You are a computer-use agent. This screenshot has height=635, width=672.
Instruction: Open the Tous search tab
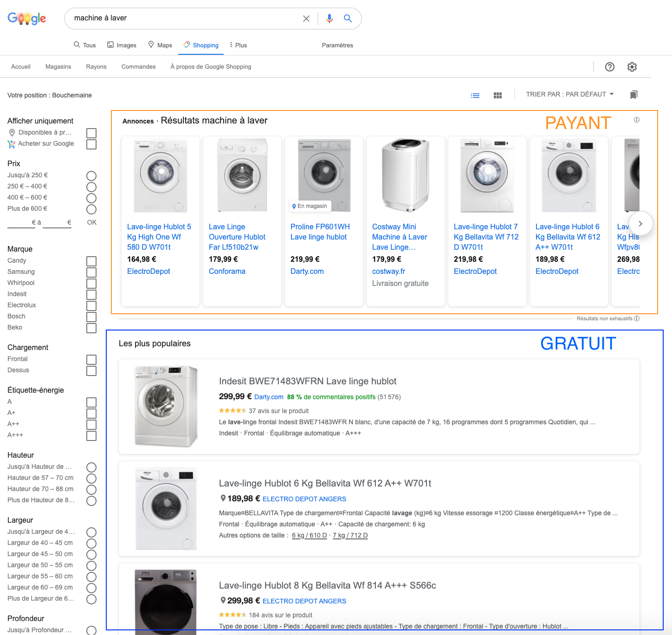(x=84, y=45)
